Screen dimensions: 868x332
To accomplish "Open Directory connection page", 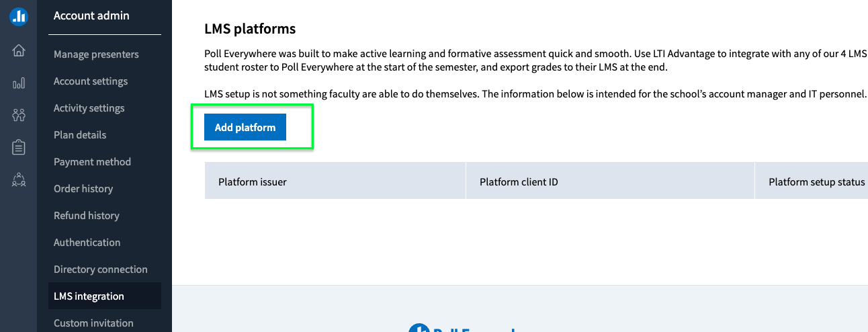I will 101,269.
